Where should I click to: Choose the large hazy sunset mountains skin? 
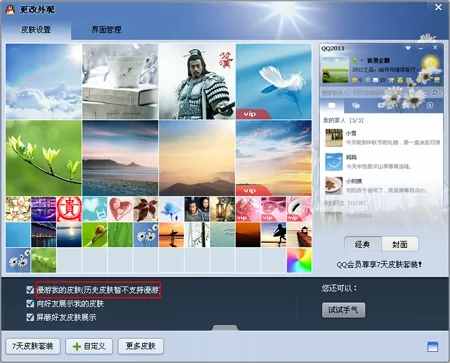[197, 158]
